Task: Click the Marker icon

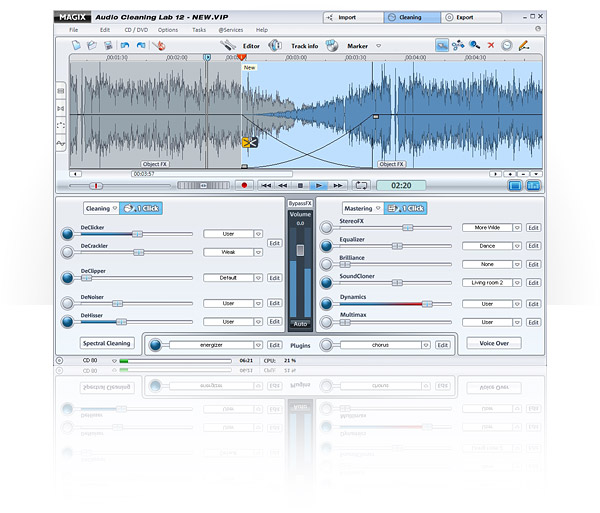Action: 332,46
